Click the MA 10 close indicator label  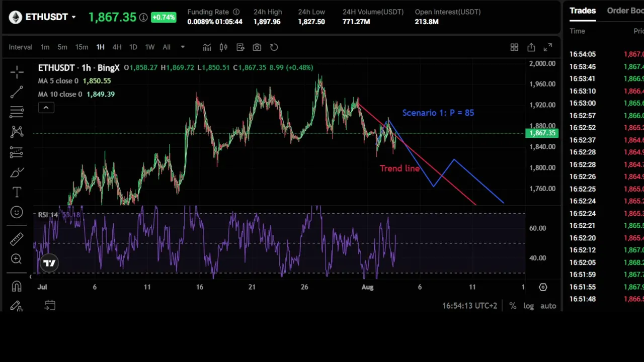click(x=60, y=95)
